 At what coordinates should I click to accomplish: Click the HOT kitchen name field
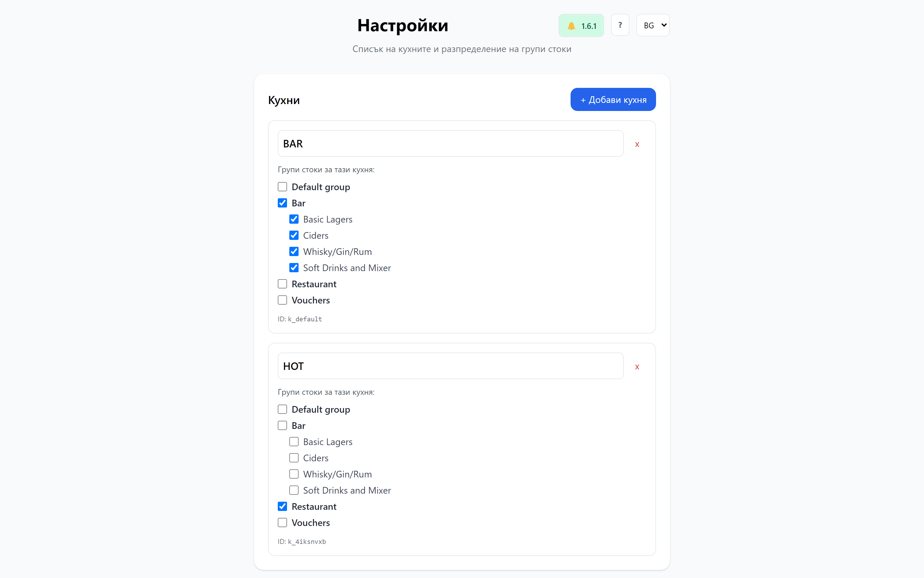[x=450, y=366]
